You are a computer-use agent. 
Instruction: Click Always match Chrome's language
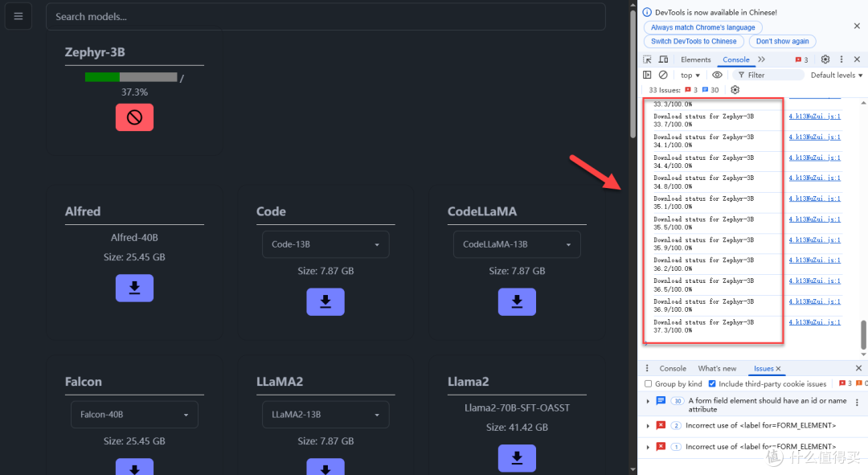click(702, 27)
